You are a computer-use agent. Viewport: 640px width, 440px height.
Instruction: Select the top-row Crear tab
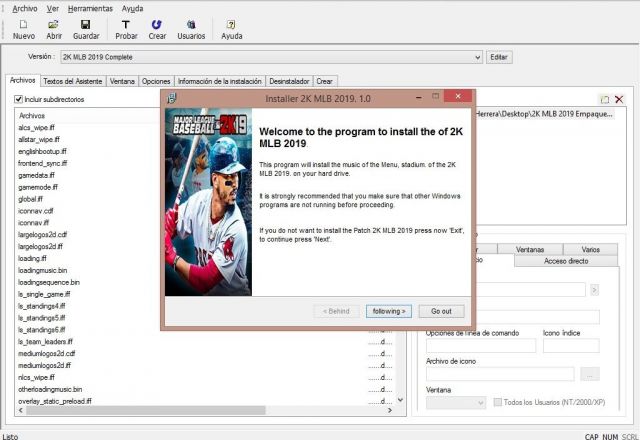click(324, 81)
